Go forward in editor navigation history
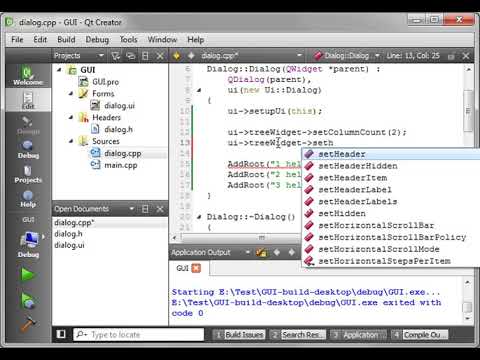Image resolution: width=480 pixels, height=360 pixels. tap(191, 56)
